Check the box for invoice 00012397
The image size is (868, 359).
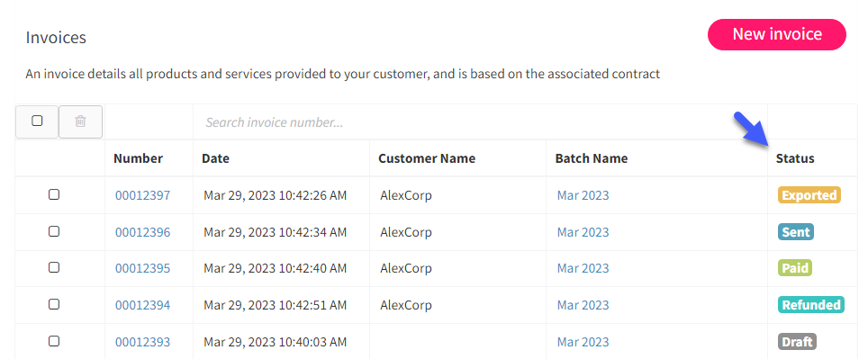(54, 194)
